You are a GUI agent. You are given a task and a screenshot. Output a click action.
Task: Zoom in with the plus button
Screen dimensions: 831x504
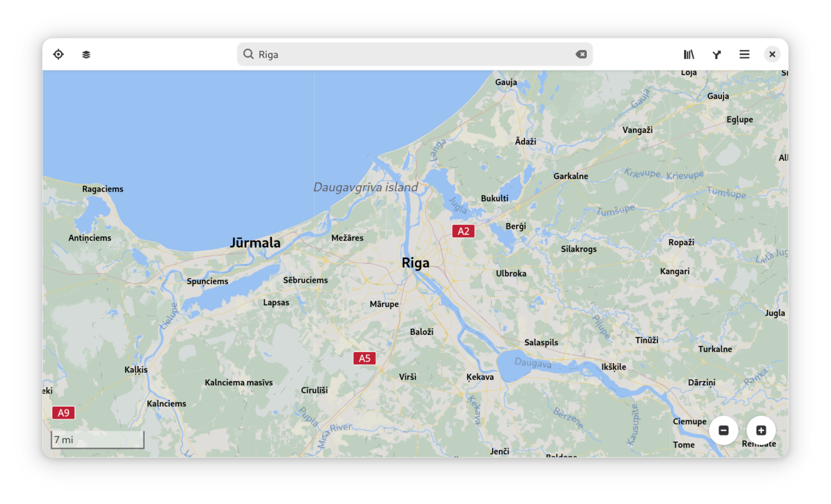point(761,430)
